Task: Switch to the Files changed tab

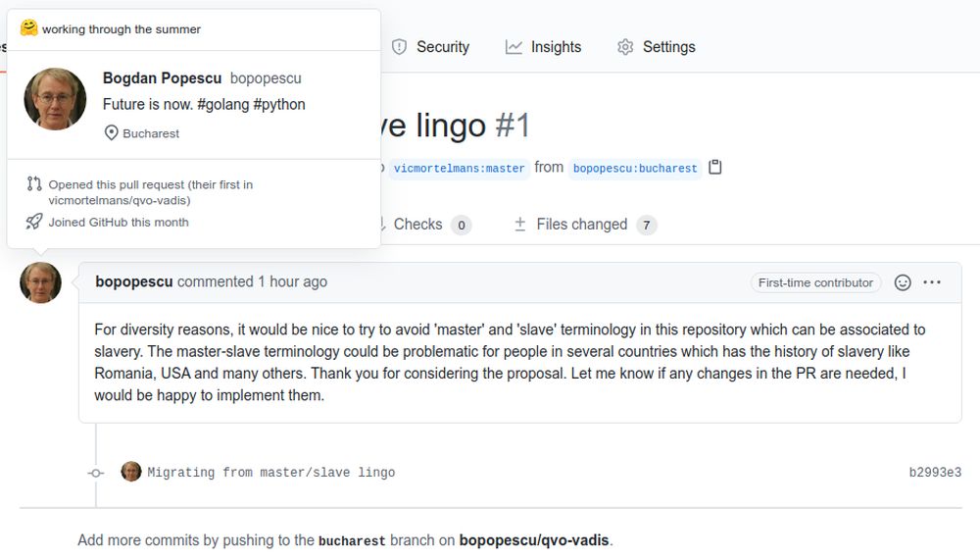Action: [585, 225]
